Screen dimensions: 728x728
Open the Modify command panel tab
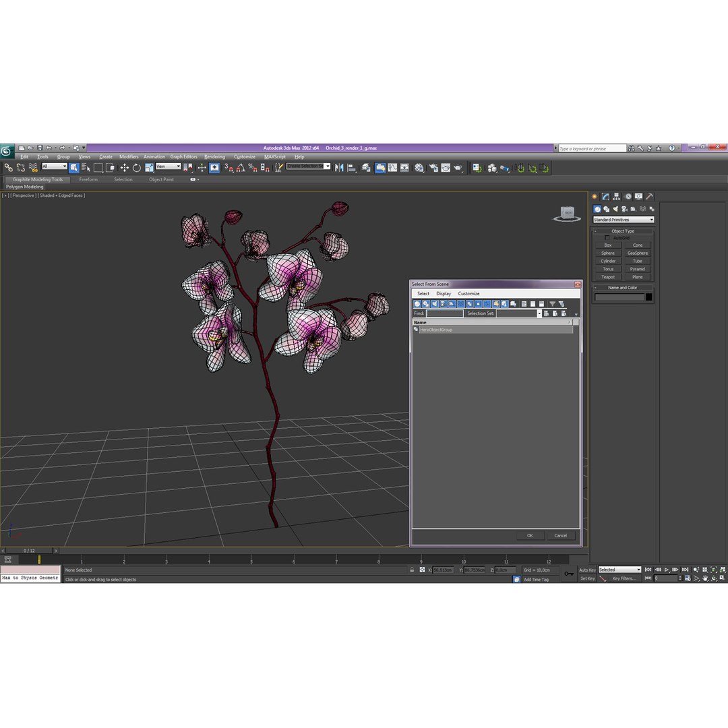605,196
